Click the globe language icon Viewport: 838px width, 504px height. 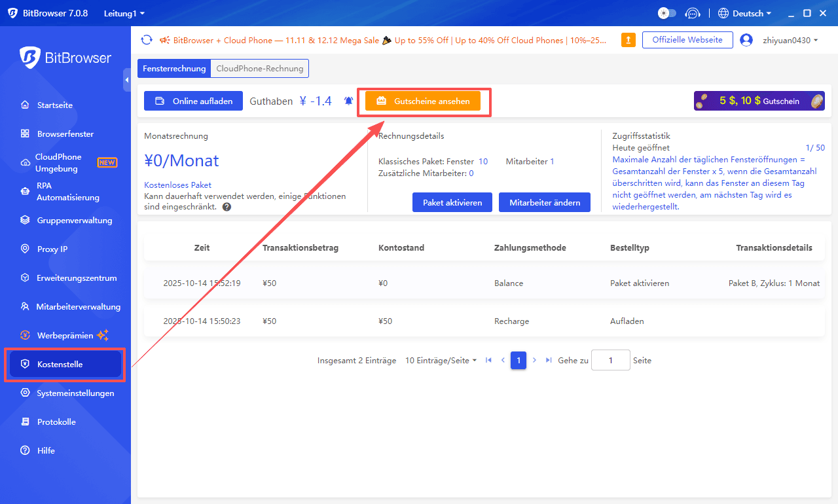click(x=723, y=13)
